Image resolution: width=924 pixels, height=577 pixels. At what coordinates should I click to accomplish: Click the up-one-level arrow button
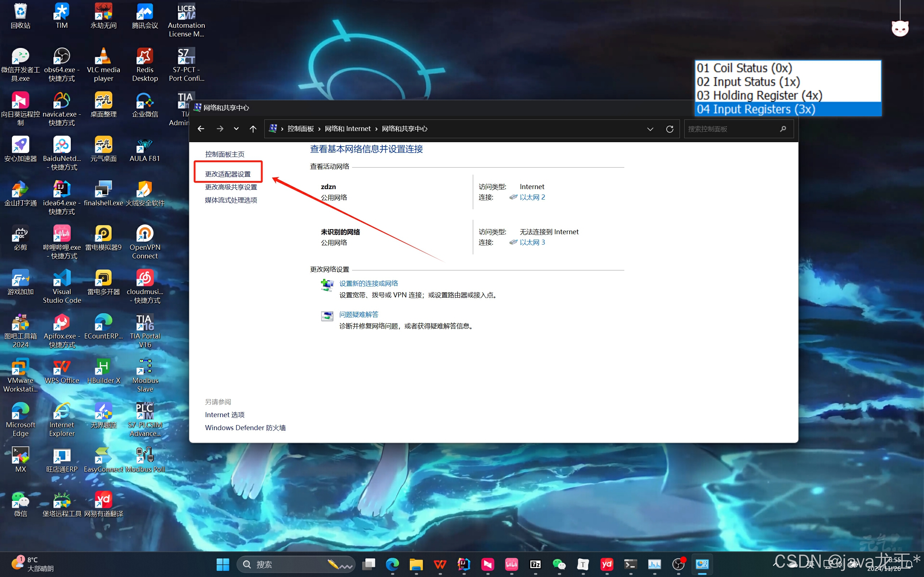(253, 129)
